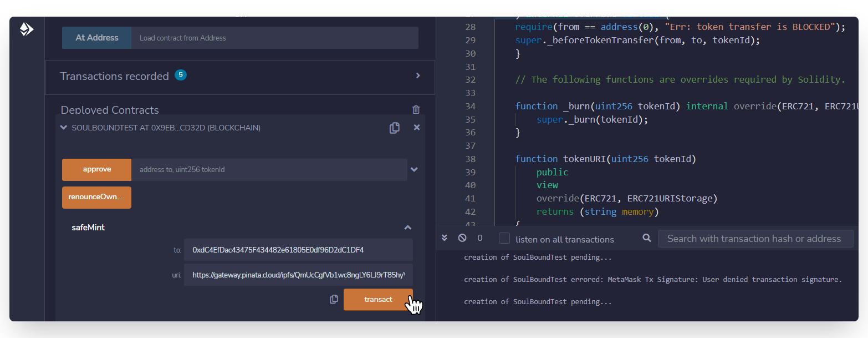This screenshot has height=338, width=868.
Task: Toggle the terminal with the double-chevron icon
Action: coord(444,238)
